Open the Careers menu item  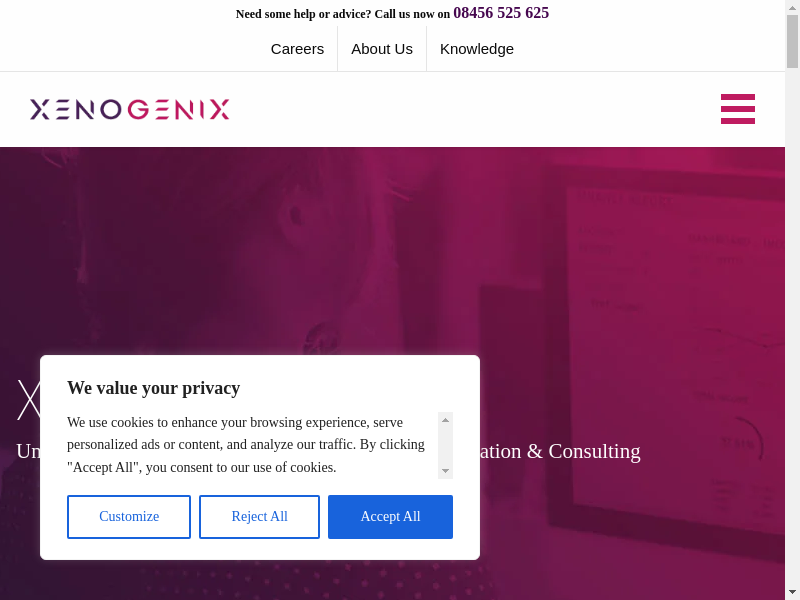[x=297, y=49]
